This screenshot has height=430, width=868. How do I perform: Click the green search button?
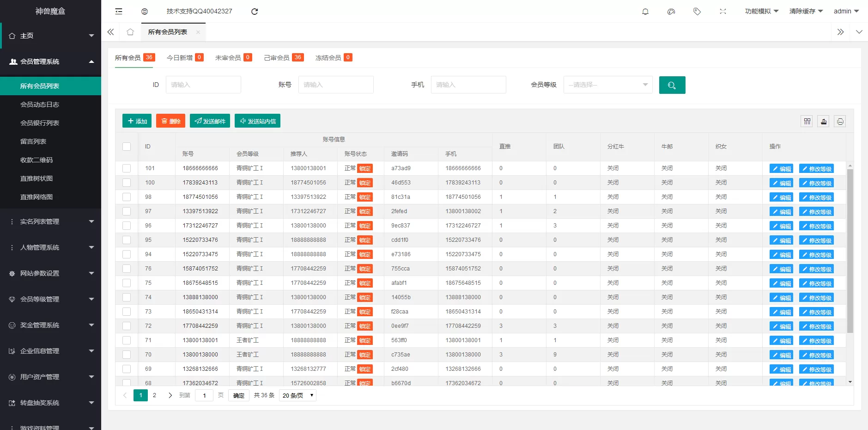point(672,85)
